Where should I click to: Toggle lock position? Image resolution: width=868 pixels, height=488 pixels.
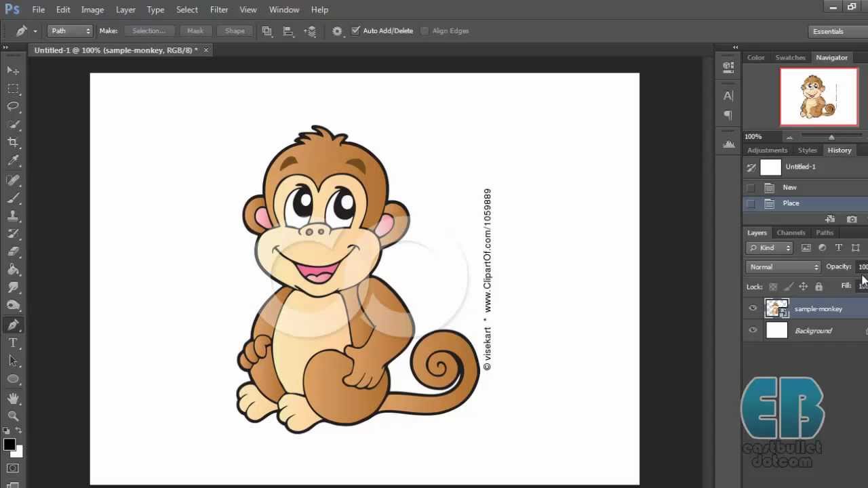[804, 287]
